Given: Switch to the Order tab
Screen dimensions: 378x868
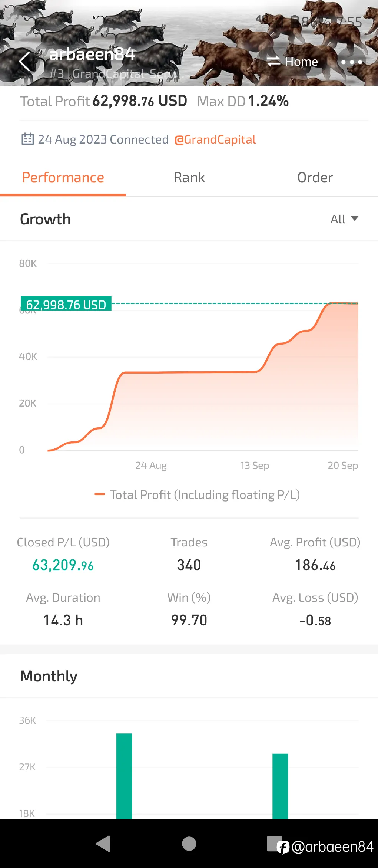Looking at the screenshot, I should (315, 178).
